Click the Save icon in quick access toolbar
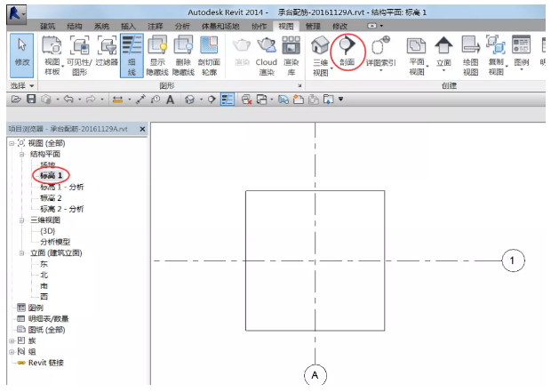Screen dimensions: 551x392 [x=31, y=98]
